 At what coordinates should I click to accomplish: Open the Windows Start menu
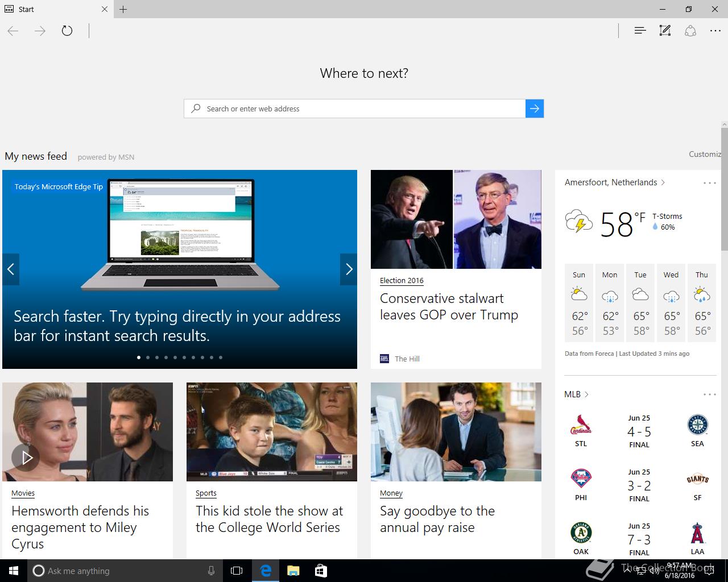tap(14, 571)
